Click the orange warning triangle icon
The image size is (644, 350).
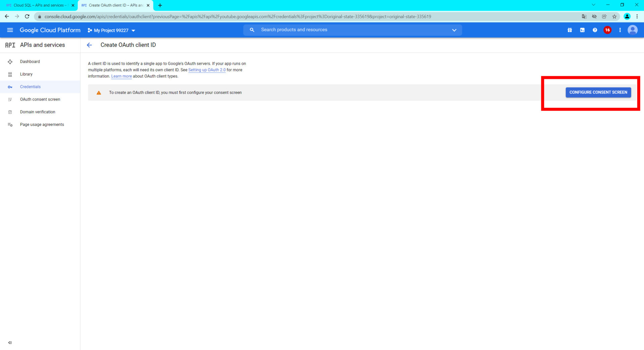click(99, 93)
